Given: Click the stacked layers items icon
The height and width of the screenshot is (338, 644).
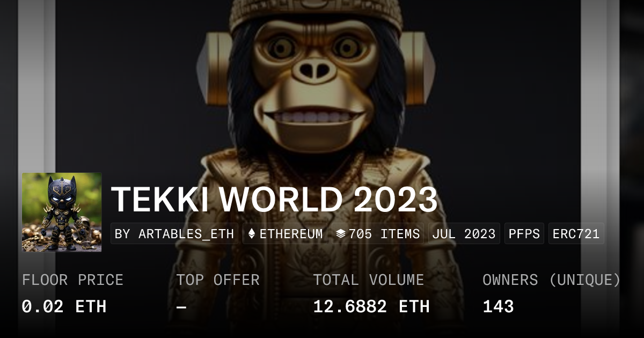Looking at the screenshot, I should tap(340, 234).
